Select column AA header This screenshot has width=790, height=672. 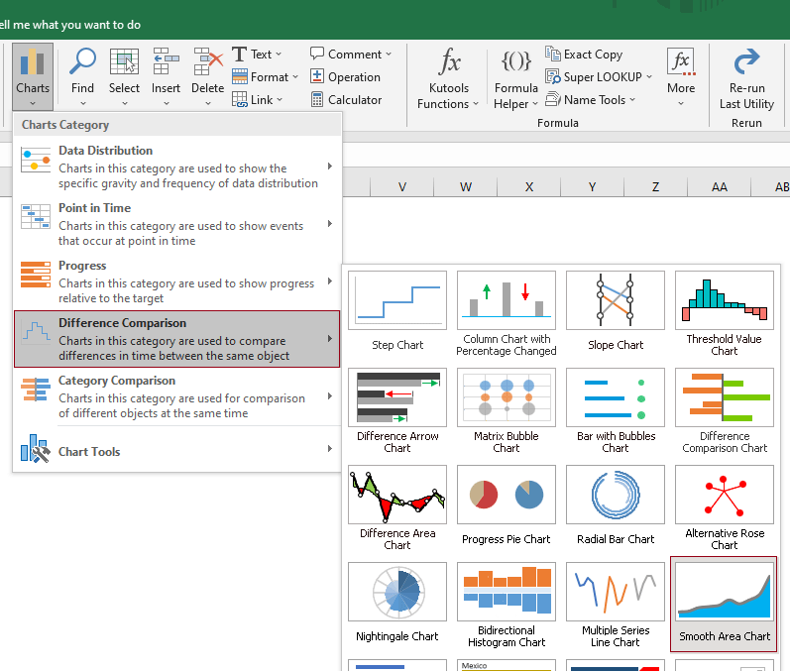pyautogui.click(x=719, y=187)
